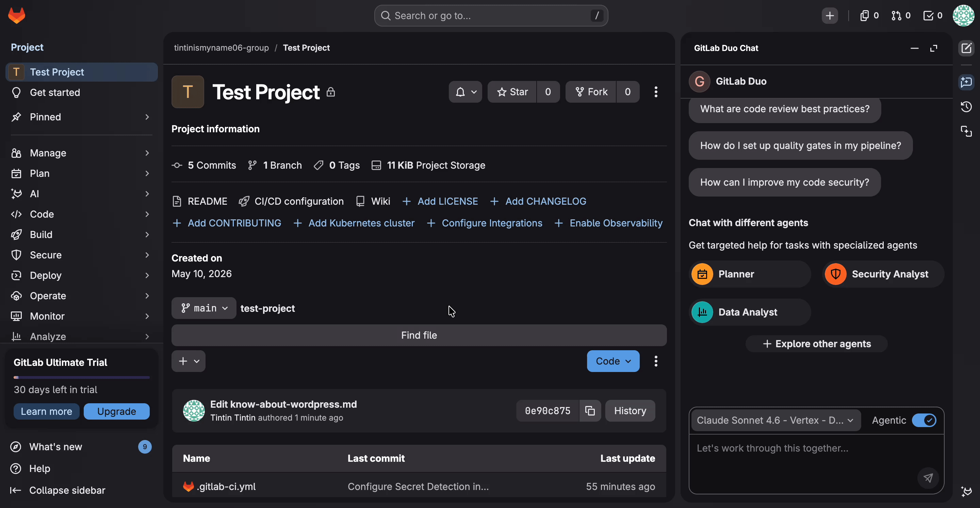980x508 pixels.
Task: Expand the Operate menu
Action: 81,296
